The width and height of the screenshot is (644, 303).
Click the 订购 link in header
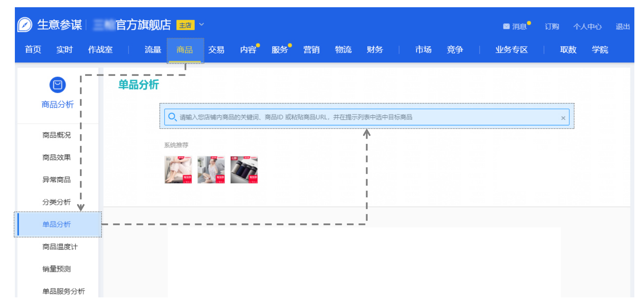tap(552, 27)
